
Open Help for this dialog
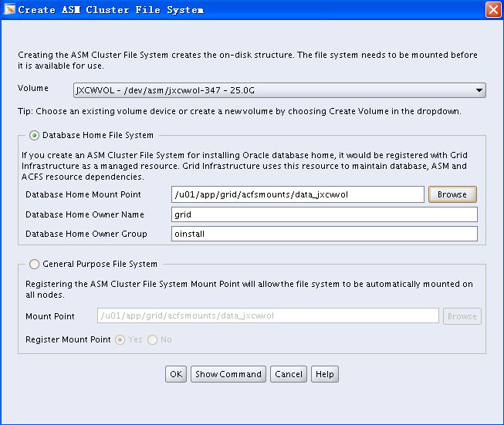point(325,374)
